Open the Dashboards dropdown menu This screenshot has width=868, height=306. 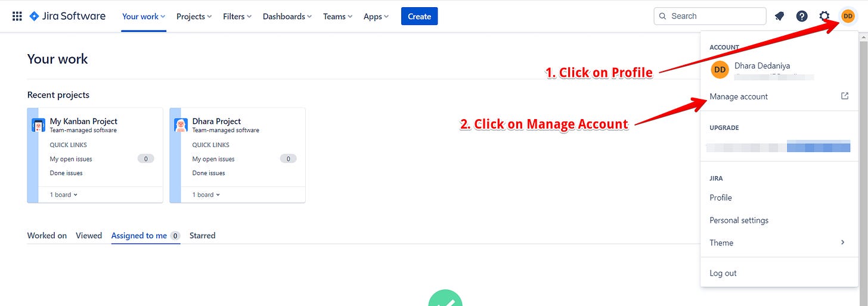click(288, 16)
